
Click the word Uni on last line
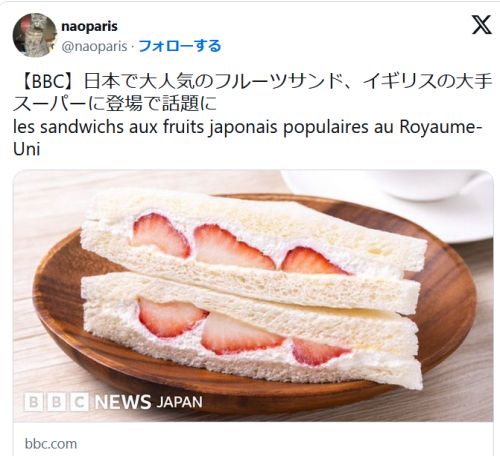pyautogui.click(x=27, y=149)
